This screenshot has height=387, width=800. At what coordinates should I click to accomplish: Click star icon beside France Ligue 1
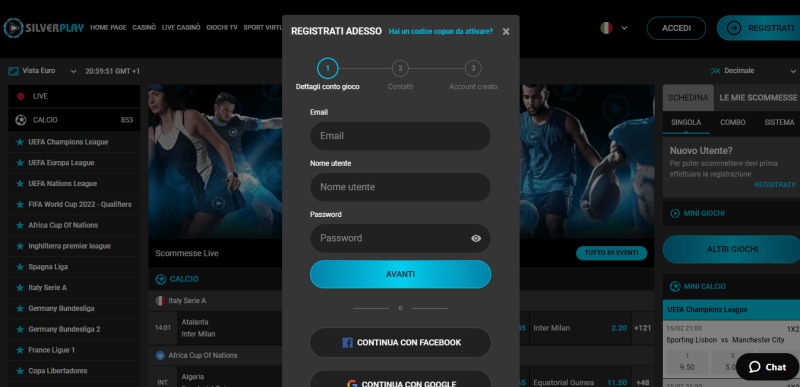(20, 350)
